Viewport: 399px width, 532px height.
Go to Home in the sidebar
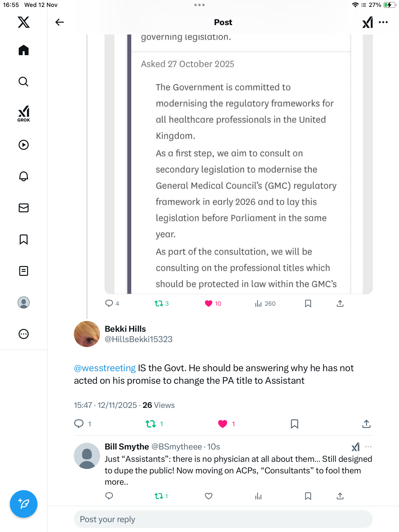tap(24, 50)
